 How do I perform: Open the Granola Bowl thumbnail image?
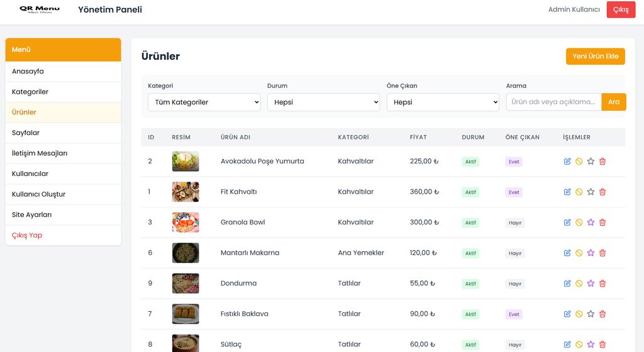(186, 223)
